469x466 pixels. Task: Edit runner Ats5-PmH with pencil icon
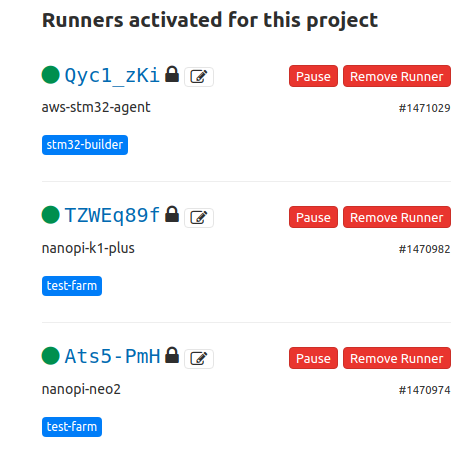coord(199,359)
